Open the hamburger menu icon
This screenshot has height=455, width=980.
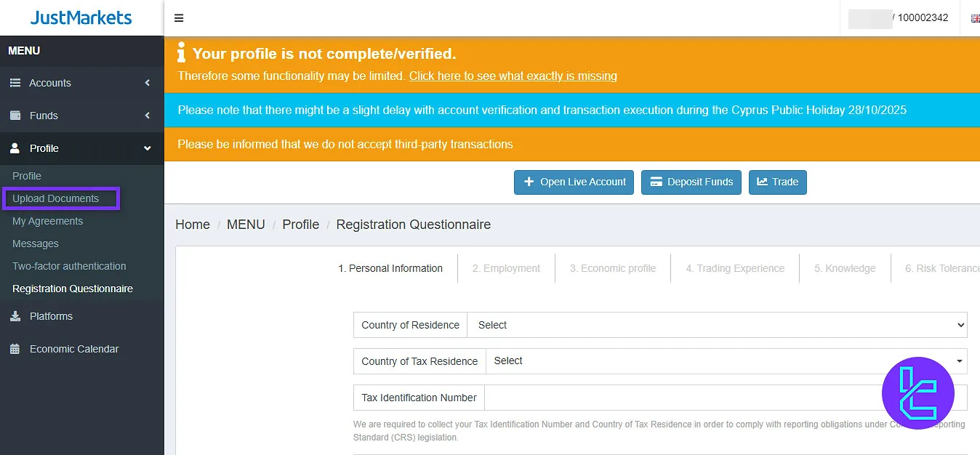coord(178,17)
